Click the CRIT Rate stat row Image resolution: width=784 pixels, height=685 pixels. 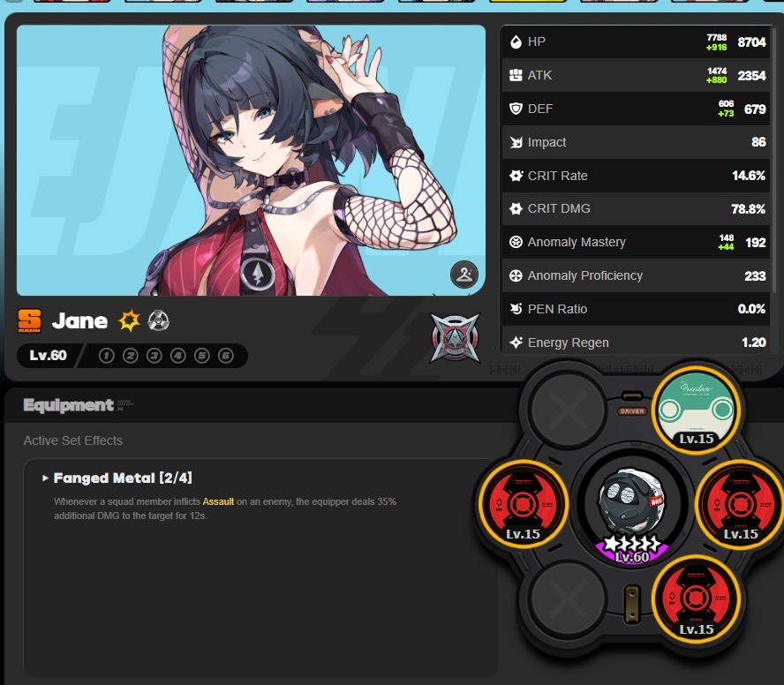click(x=636, y=176)
